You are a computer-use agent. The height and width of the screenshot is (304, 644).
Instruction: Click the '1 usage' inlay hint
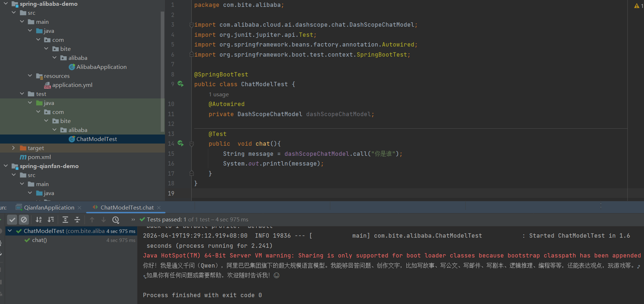[219, 94]
